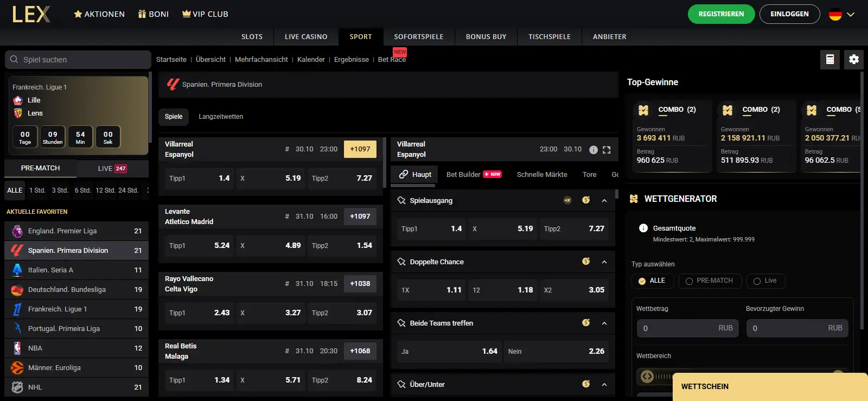The width and height of the screenshot is (868, 401).
Task: Click Italien Seria A league icon
Action: 17,270
